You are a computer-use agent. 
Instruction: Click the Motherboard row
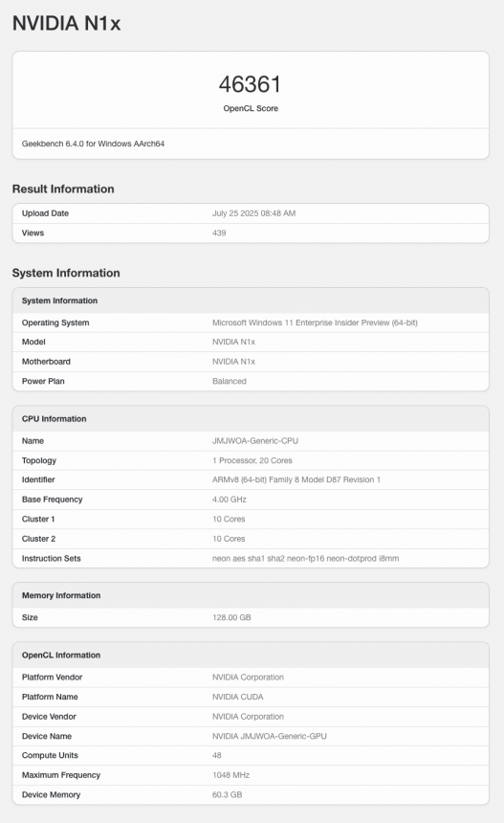coord(251,362)
